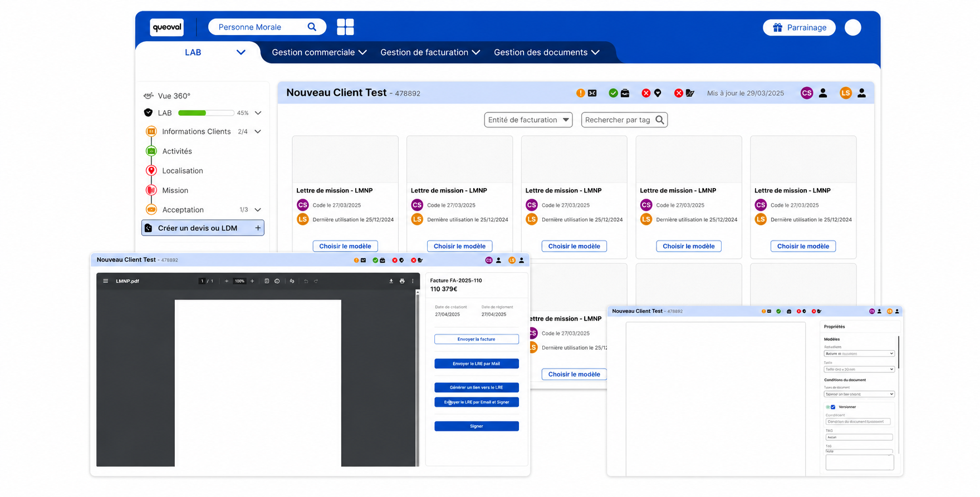Click the Vue 360° icon
Image resolution: width=980 pixels, height=497 pixels.
(x=149, y=96)
